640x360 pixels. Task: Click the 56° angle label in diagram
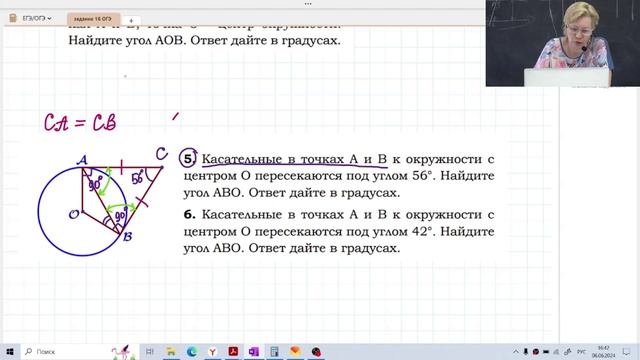[x=137, y=178]
